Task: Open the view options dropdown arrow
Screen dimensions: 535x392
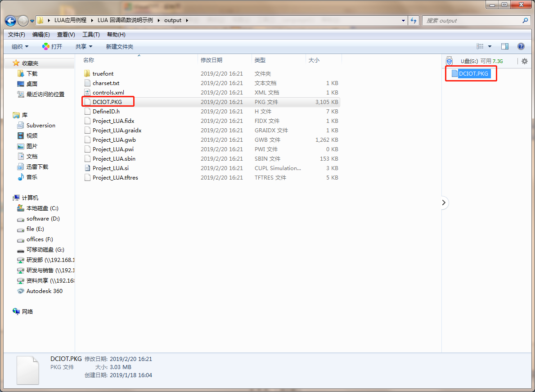Action: [490, 46]
